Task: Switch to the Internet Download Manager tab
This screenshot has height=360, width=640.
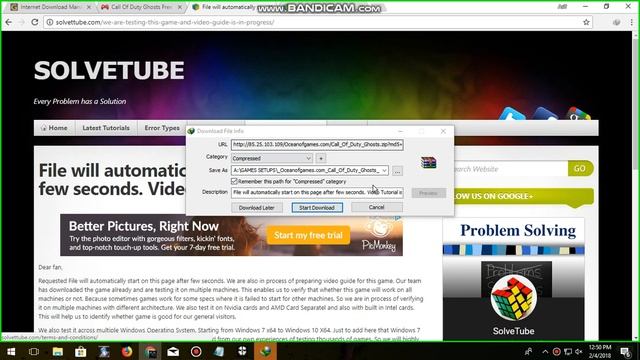Action: (51, 7)
